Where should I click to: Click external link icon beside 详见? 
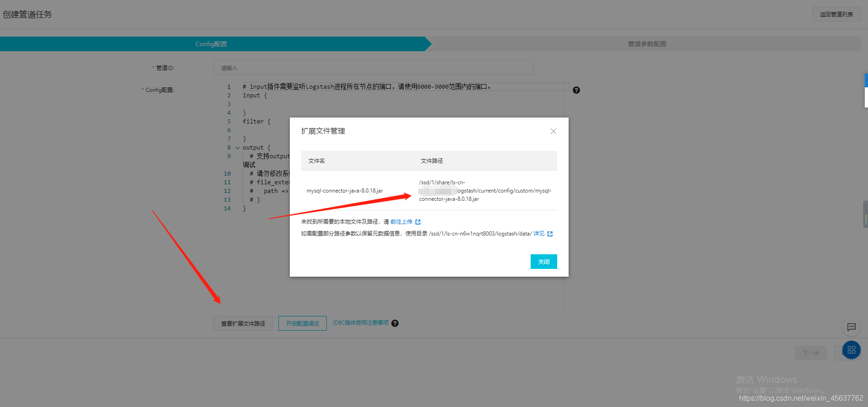coord(550,234)
